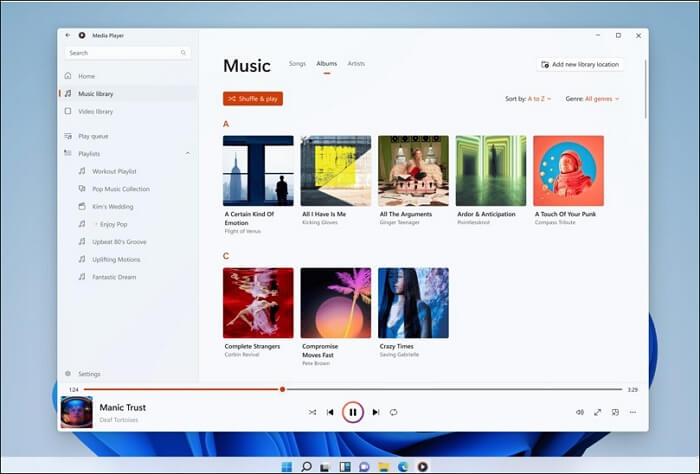Open Genre All genres dropdown

[x=592, y=99]
